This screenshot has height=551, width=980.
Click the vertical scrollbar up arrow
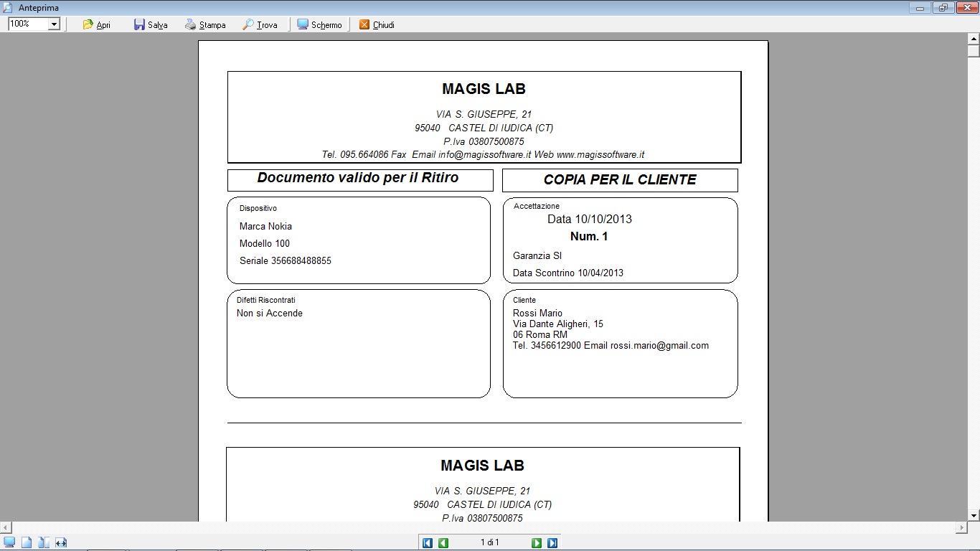pos(974,39)
